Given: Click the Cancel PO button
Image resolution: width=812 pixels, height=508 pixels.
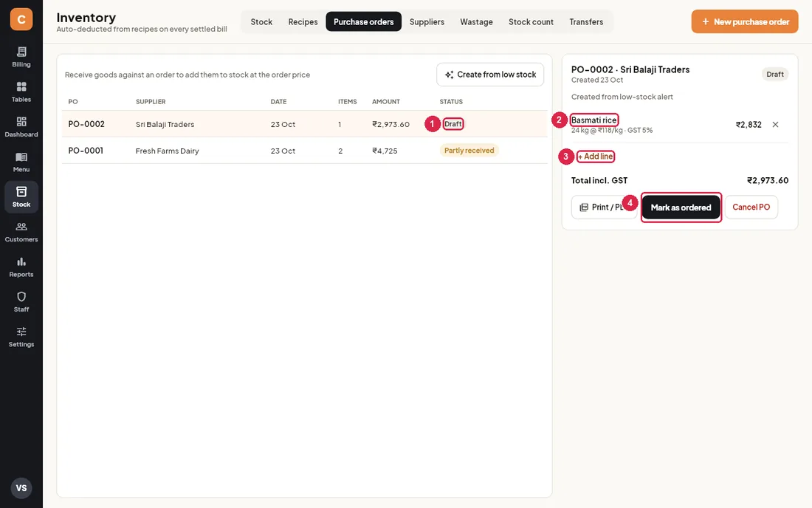Looking at the screenshot, I should (x=751, y=207).
